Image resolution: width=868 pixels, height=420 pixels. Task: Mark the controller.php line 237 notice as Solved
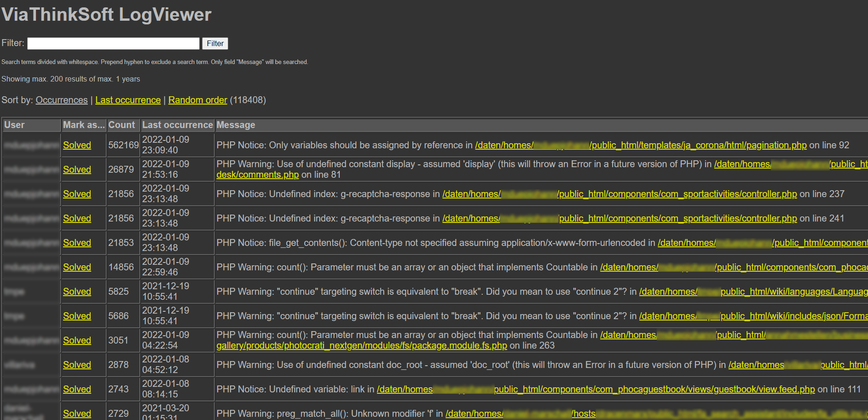coord(77,194)
